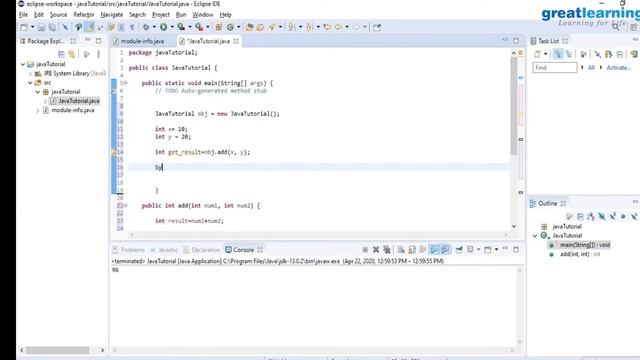The image size is (640, 360).
Task: Toggle Hide Fields in Outline toolbar
Action: click(602, 216)
